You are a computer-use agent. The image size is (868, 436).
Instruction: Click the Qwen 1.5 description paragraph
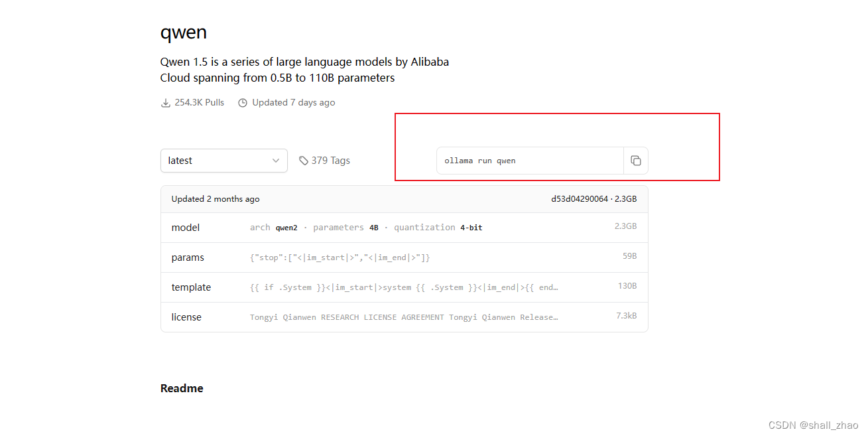coord(304,70)
